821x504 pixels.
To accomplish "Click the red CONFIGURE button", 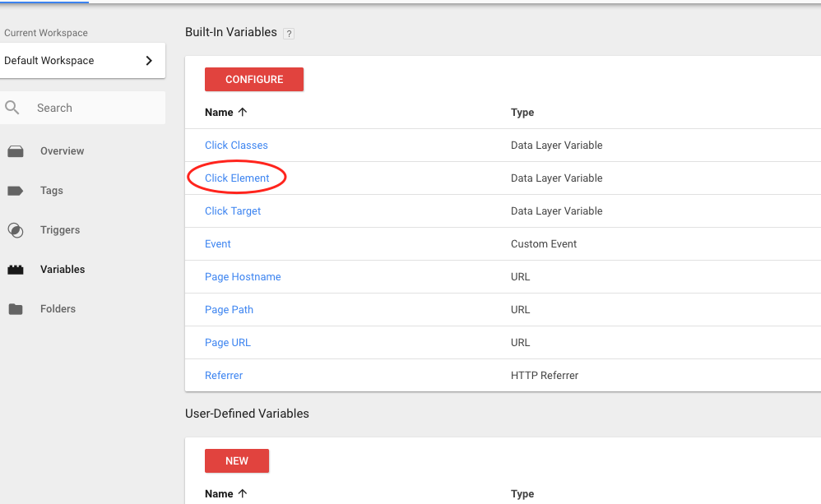I will click(254, 80).
